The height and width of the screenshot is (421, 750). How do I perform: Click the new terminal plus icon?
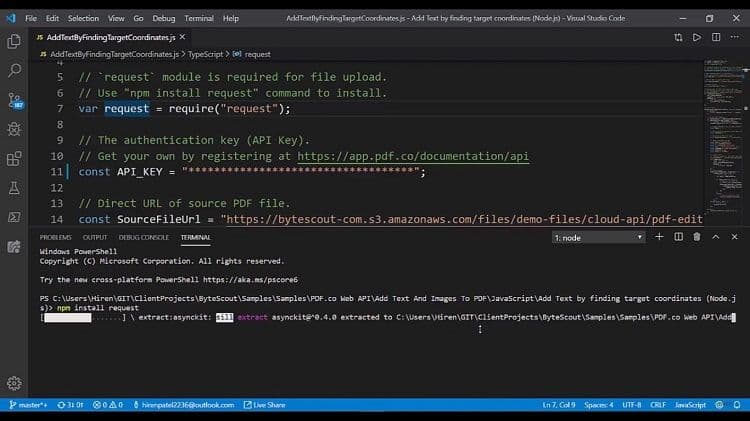coord(660,237)
